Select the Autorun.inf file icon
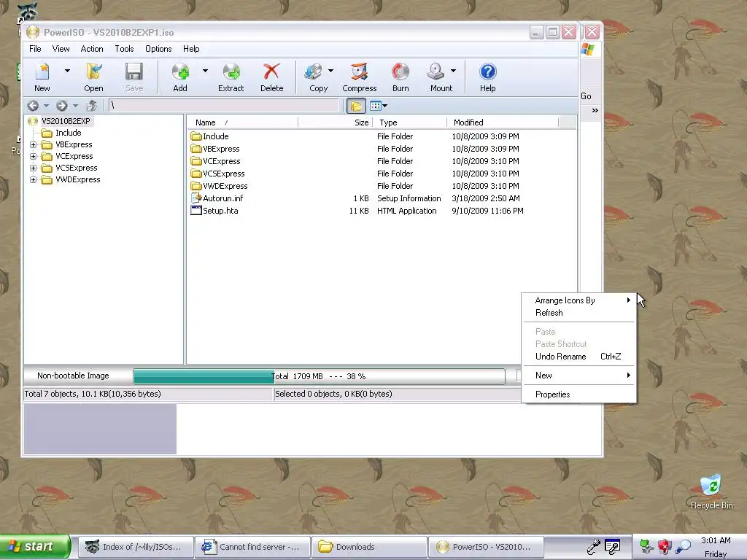The image size is (747, 560). click(196, 198)
